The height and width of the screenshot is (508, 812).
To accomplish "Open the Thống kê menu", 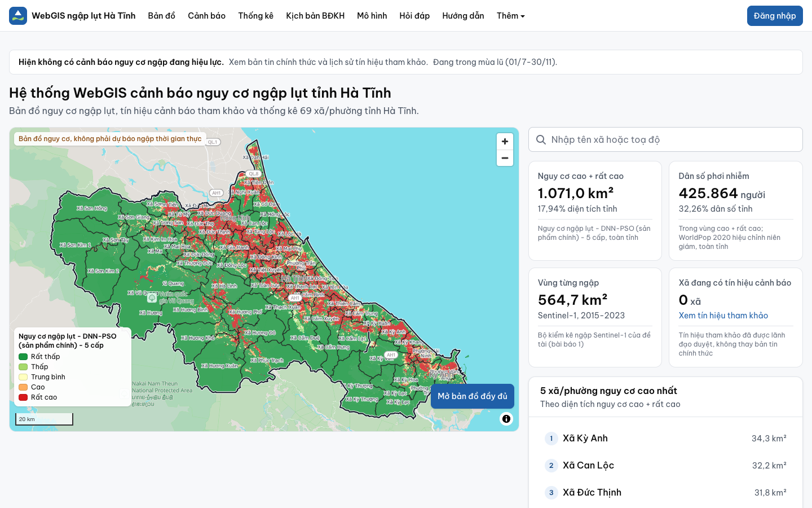I will pos(255,16).
